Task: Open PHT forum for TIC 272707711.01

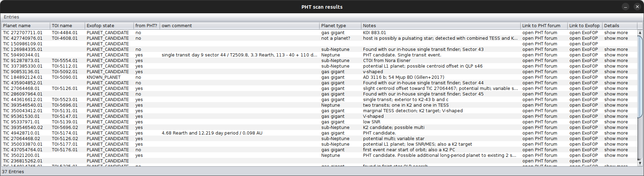Action: [x=539, y=33]
